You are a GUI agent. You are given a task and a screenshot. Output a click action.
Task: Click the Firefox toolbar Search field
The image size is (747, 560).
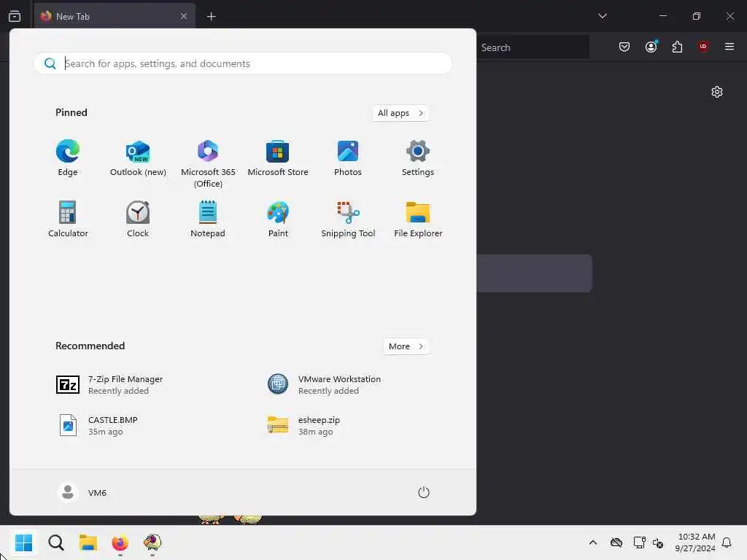tap(533, 47)
